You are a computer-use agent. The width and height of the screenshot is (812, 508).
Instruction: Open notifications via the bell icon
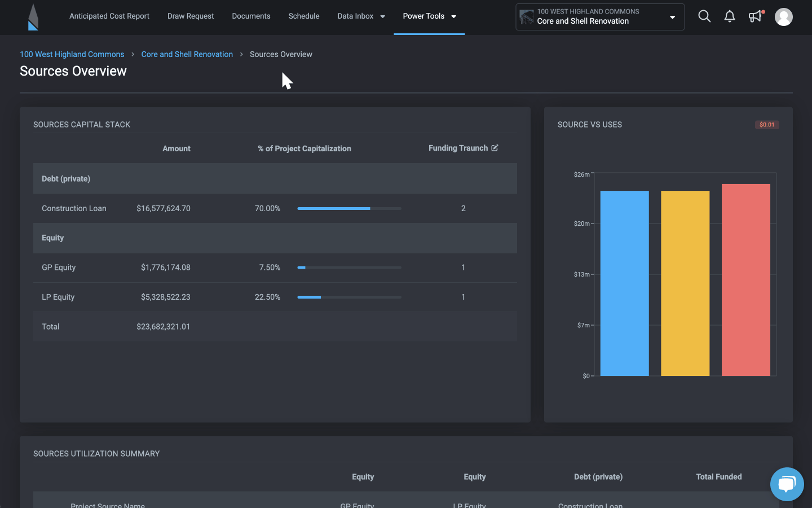[x=730, y=16]
